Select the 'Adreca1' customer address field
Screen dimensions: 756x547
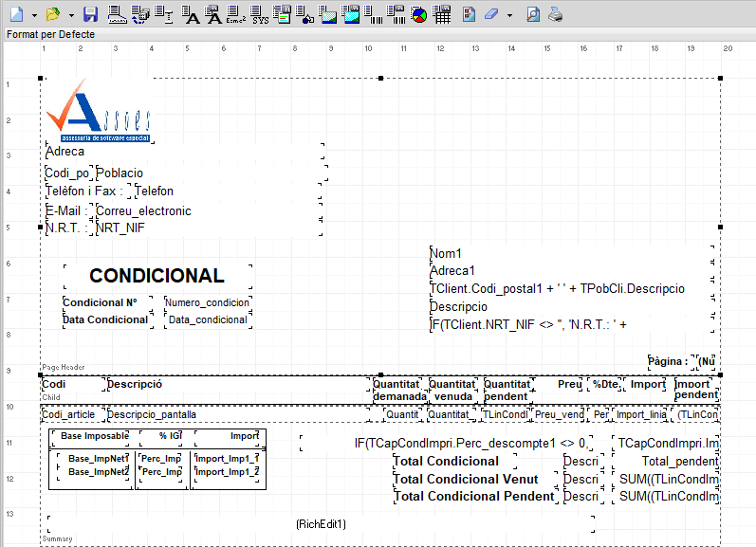click(x=572, y=271)
